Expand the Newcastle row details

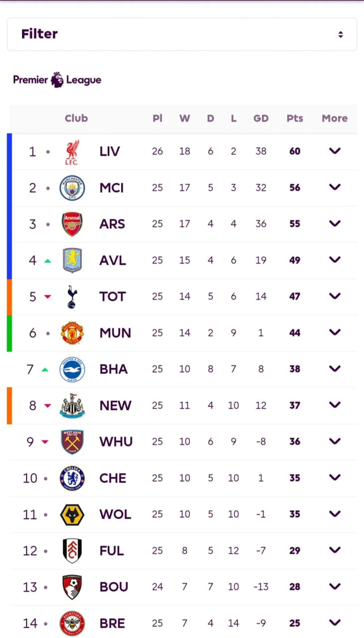coord(335,405)
